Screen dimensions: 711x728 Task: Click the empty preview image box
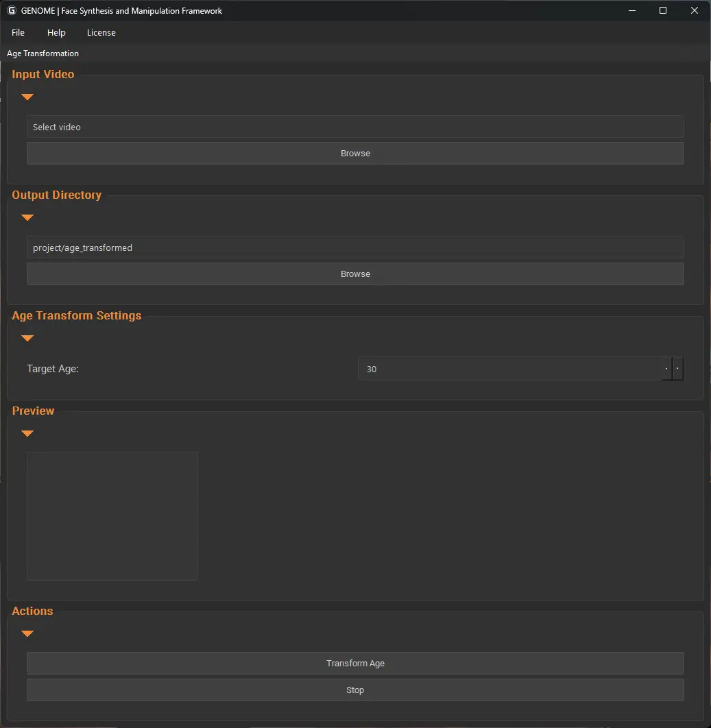point(112,515)
